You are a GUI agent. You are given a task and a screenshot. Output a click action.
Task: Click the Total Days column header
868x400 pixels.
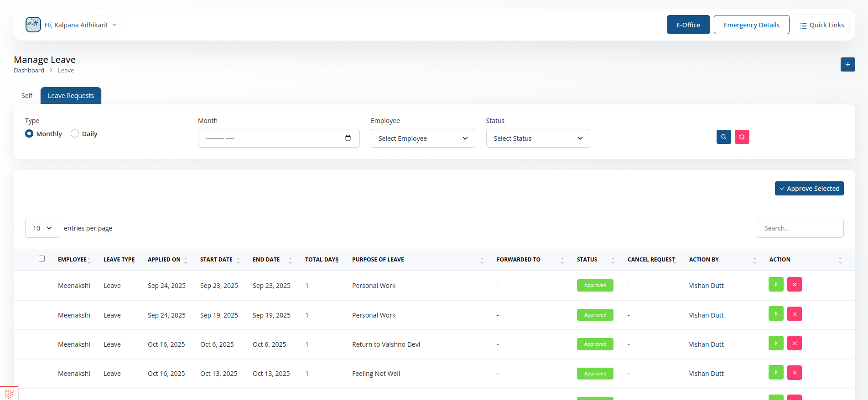[322, 260]
